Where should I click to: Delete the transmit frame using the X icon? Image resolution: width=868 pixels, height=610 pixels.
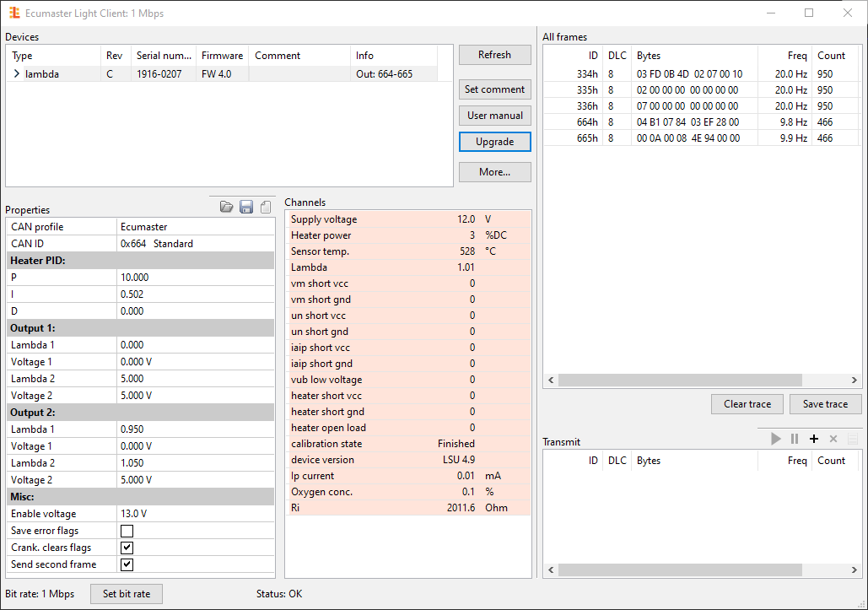point(832,439)
